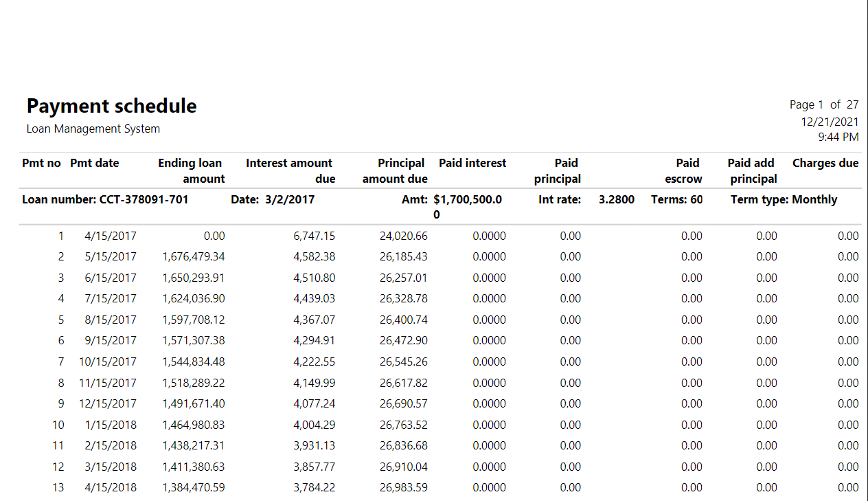Click the Payment schedule report title
The width and height of the screenshot is (868, 501).
pos(111,106)
